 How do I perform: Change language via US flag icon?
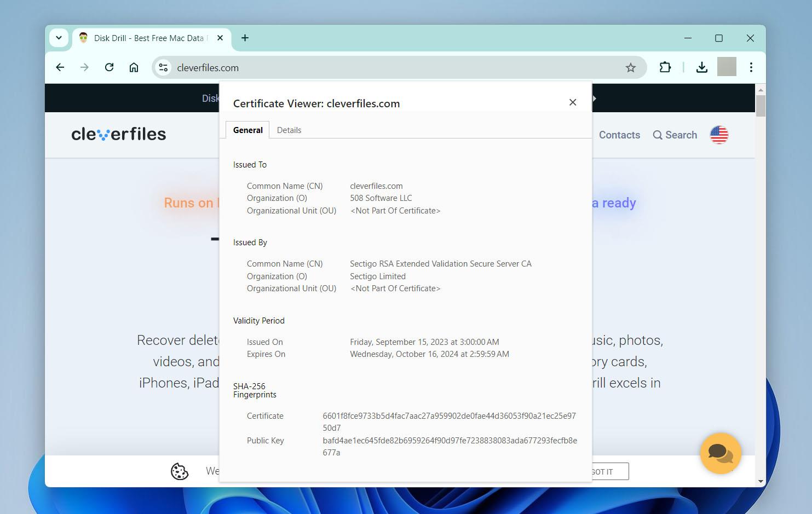click(719, 135)
